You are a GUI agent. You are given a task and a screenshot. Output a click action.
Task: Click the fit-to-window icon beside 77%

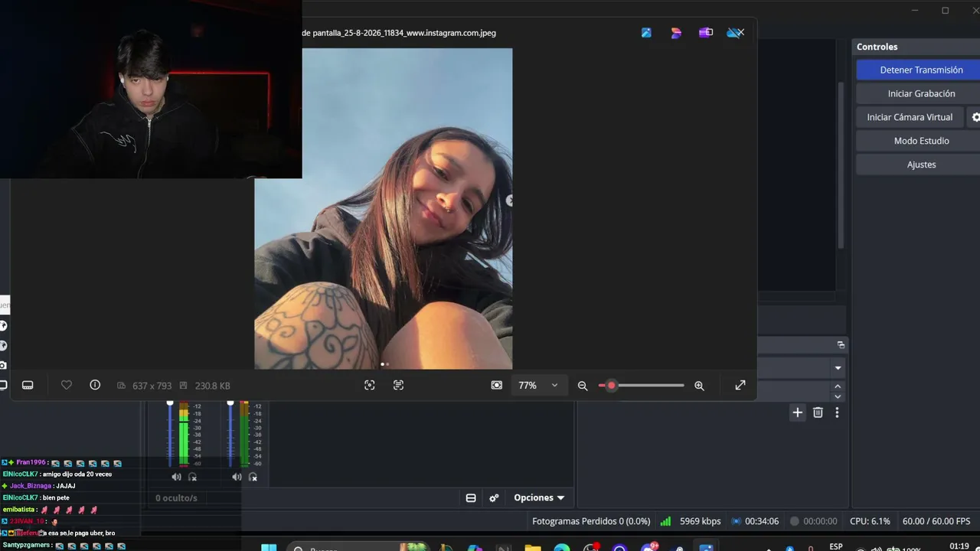[497, 386]
